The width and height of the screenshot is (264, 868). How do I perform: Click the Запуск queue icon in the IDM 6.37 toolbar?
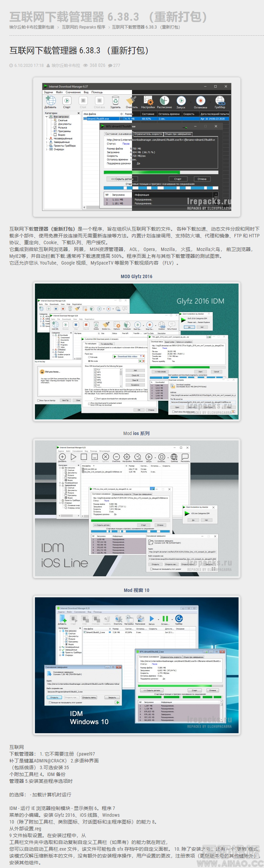181,101
